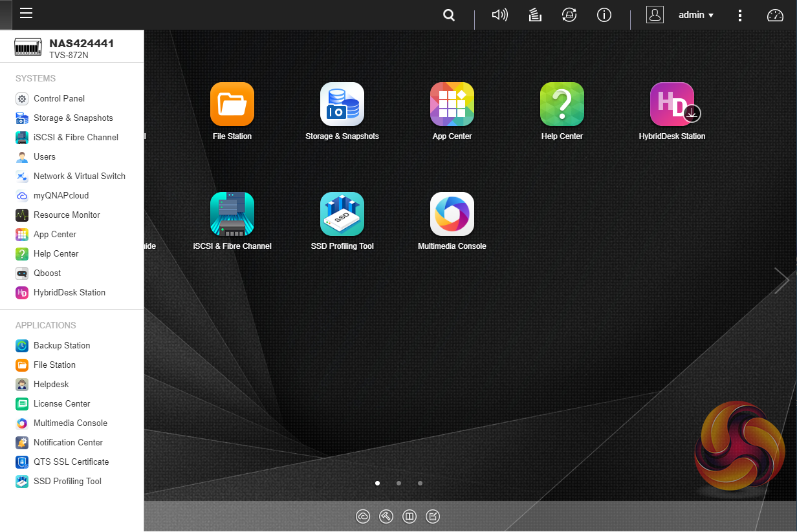
Task: Expand the admin account dropdown
Action: tap(696, 15)
